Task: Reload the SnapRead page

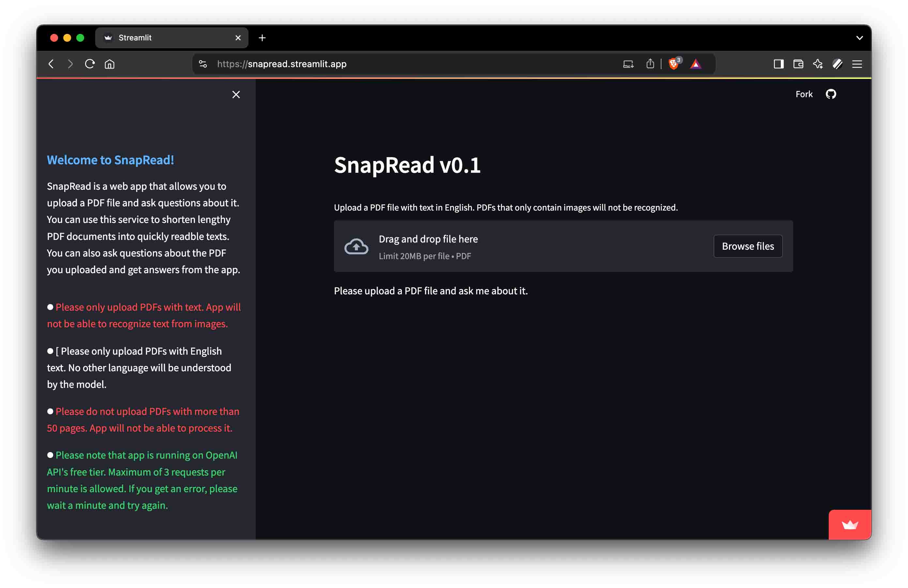Action: point(90,64)
